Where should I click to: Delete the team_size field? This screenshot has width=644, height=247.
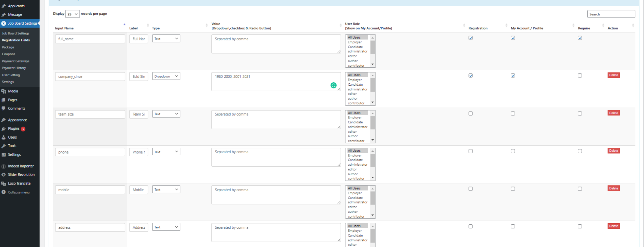tap(614, 113)
